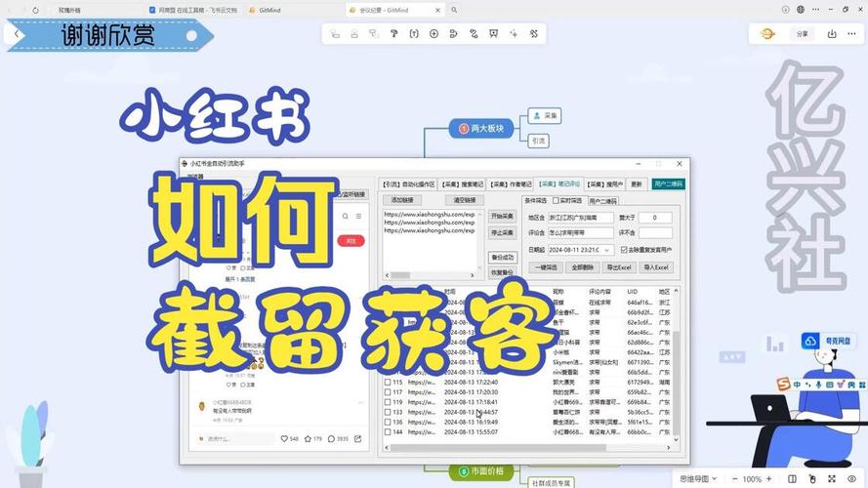Switch to the GitMind browser tab

269,10
